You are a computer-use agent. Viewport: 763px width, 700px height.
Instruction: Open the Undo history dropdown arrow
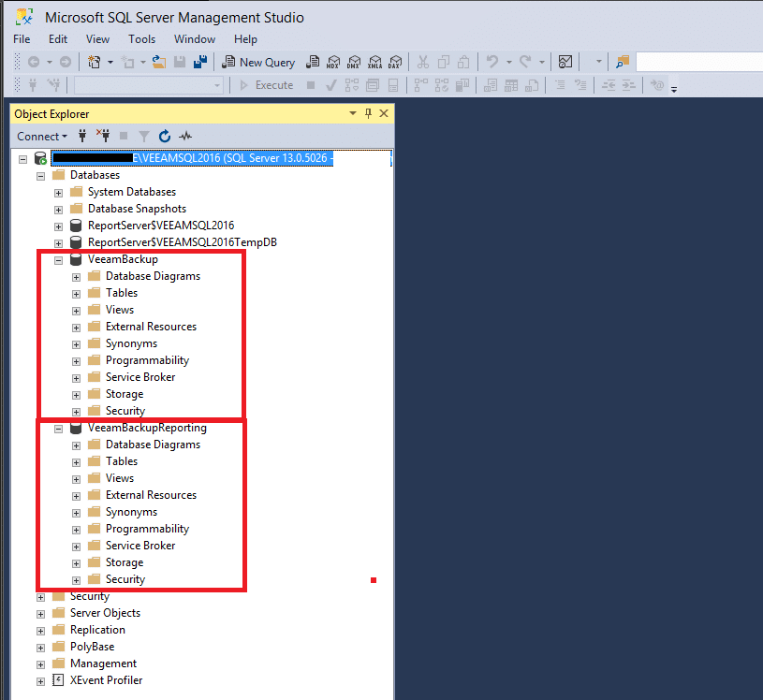coord(509,63)
